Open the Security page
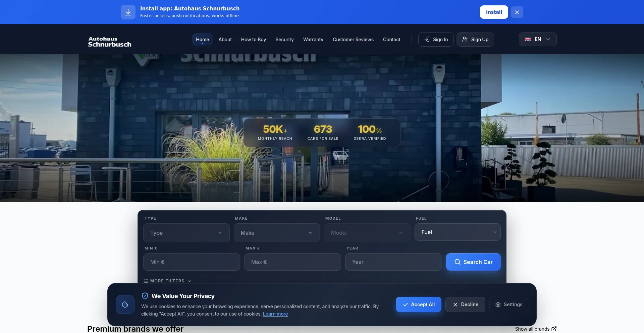The width and height of the screenshot is (644, 333). [284, 40]
